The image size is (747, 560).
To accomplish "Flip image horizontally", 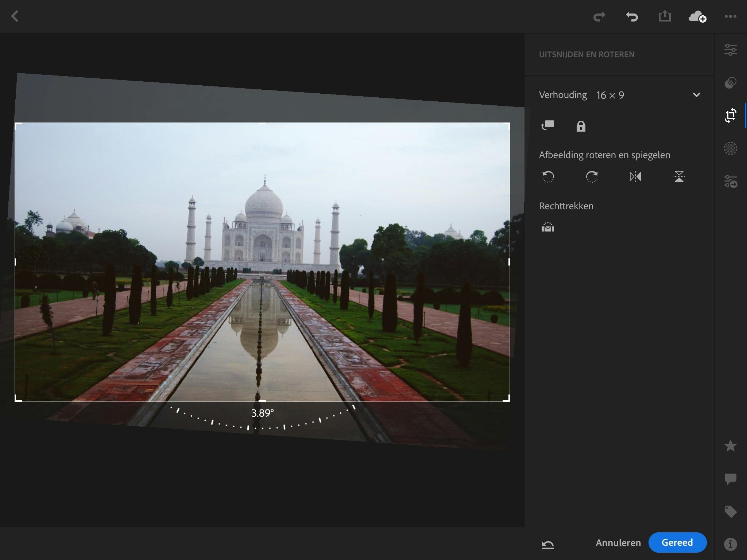I will 635,177.
